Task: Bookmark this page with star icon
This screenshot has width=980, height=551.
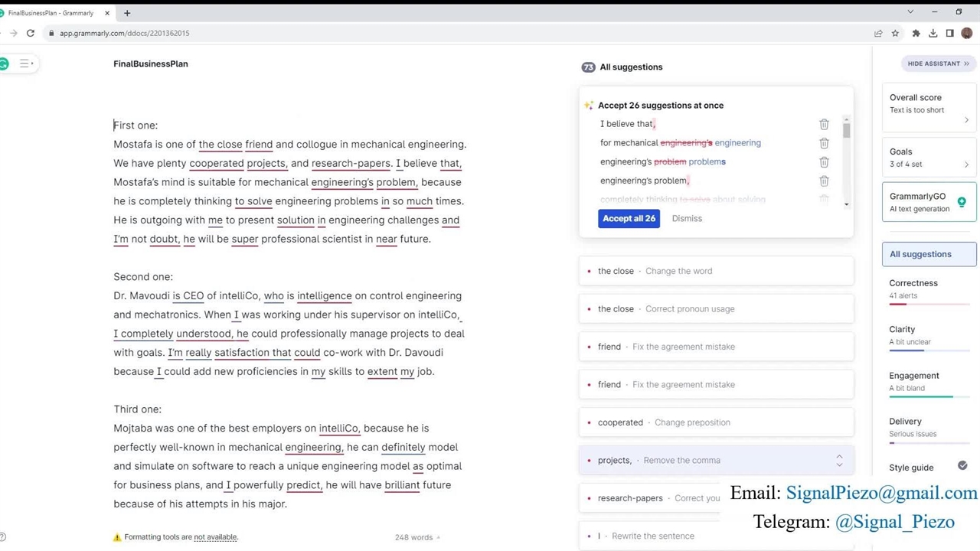Action: (x=895, y=33)
